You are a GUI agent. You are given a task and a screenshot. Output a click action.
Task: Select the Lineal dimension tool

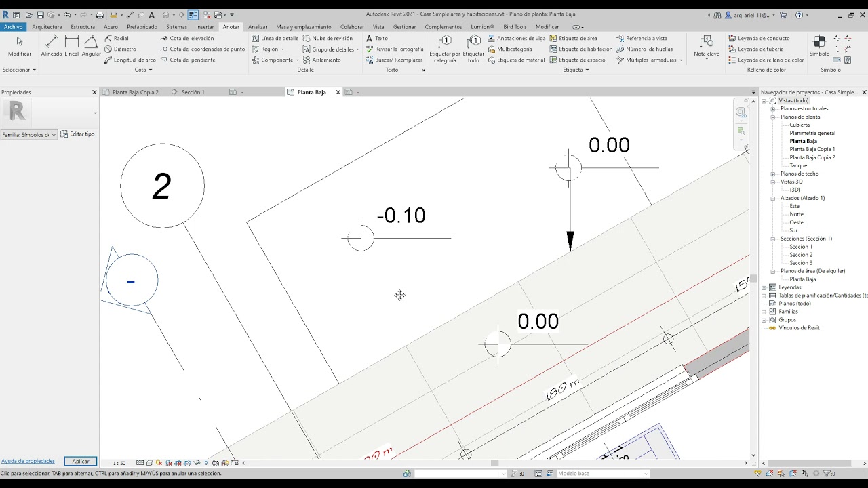72,46
